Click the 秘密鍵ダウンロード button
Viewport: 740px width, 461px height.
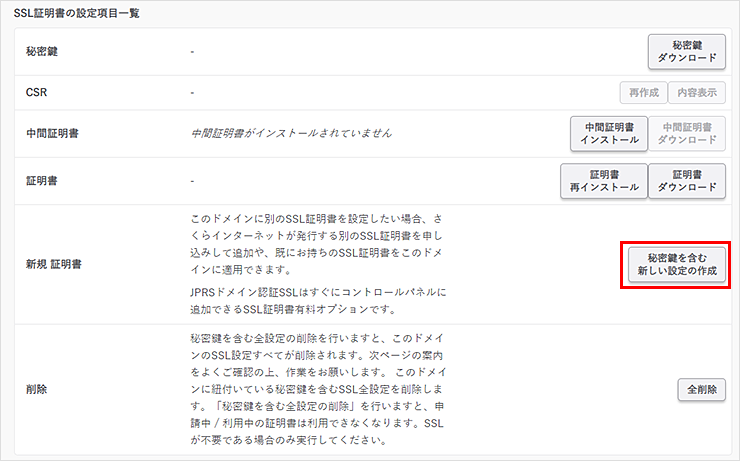687,51
